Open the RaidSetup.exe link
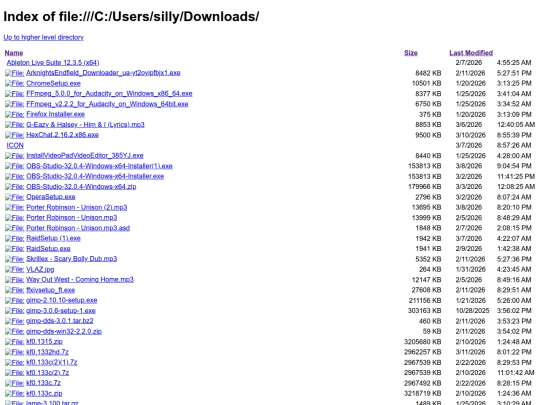This screenshot has height=405, width=540. click(x=48, y=248)
